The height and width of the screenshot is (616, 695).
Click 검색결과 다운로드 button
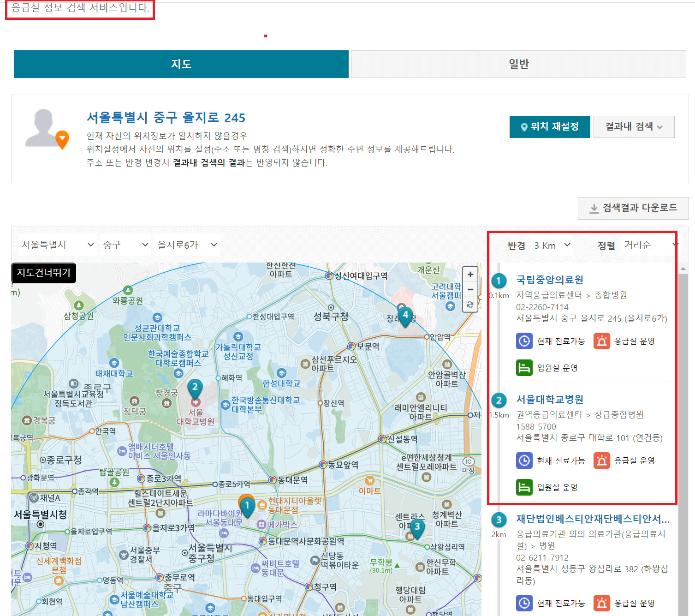[633, 208]
